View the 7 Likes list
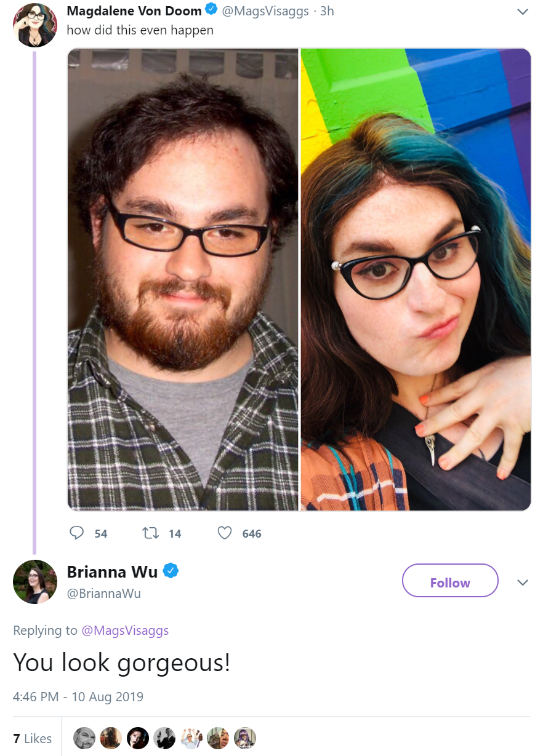Screen dimensions: 543x756 pyautogui.click(x=33, y=739)
